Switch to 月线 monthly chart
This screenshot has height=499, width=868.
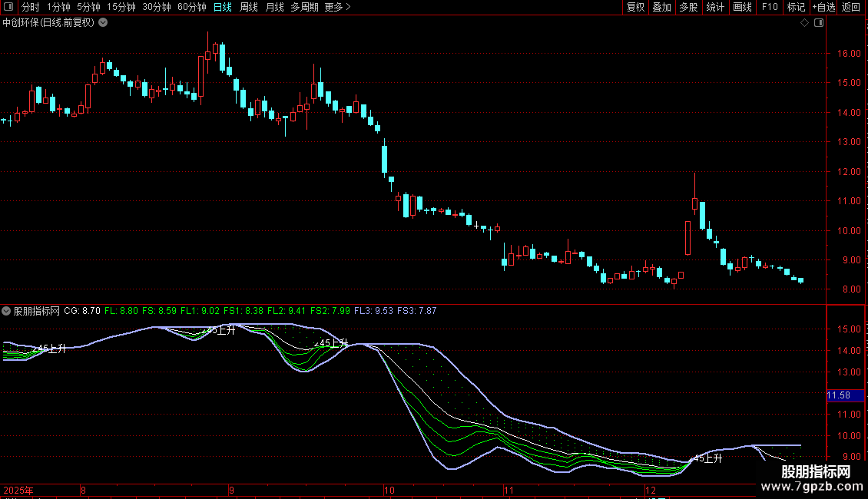tap(274, 7)
